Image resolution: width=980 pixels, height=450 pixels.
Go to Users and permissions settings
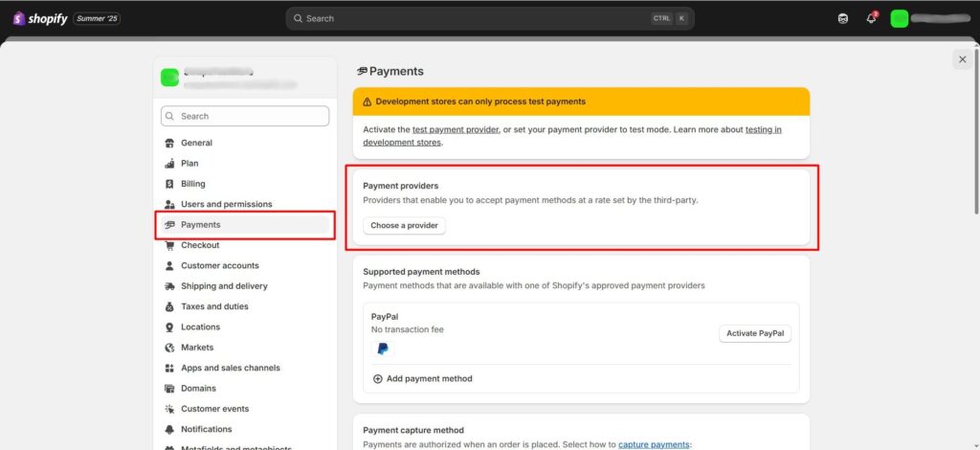[x=226, y=204]
